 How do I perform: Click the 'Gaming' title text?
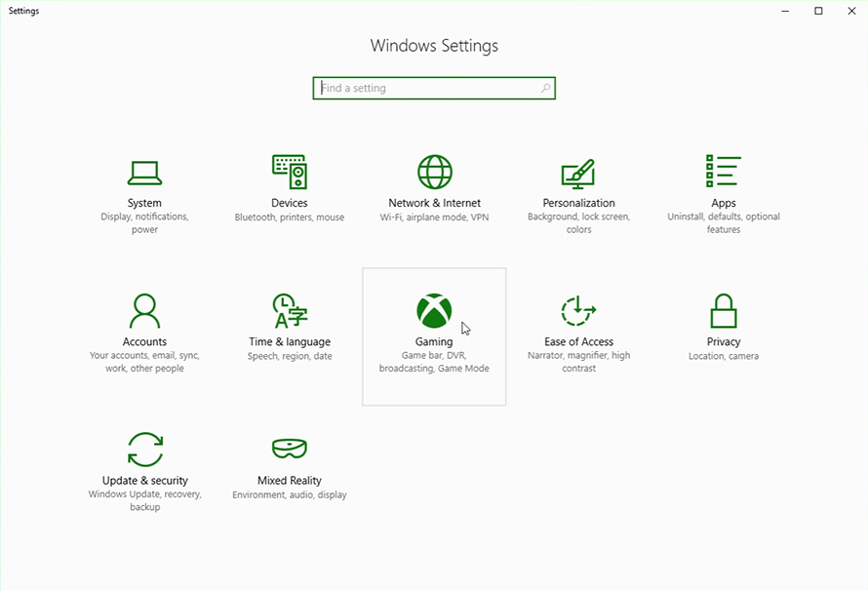(x=434, y=342)
